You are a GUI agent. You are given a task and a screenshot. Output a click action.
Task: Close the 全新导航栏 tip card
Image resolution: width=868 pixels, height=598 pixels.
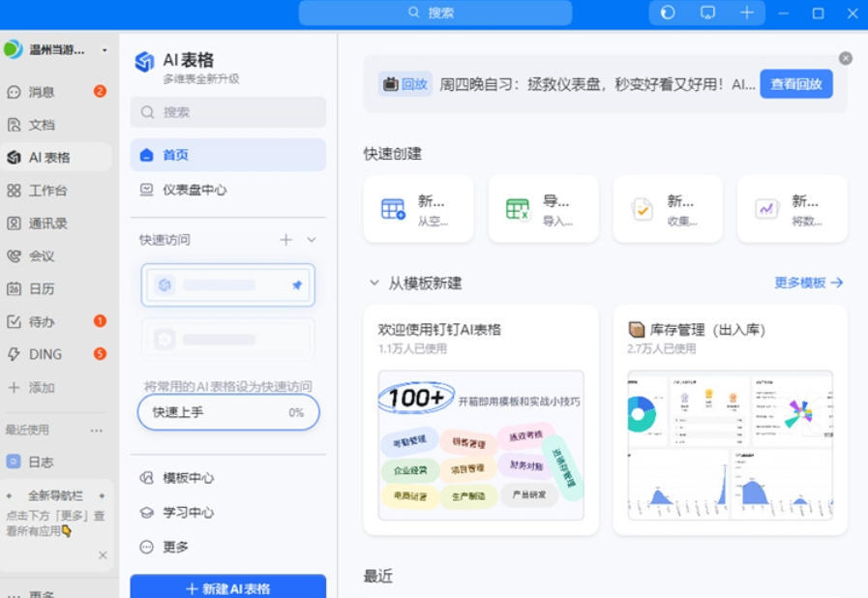pyautogui.click(x=103, y=554)
